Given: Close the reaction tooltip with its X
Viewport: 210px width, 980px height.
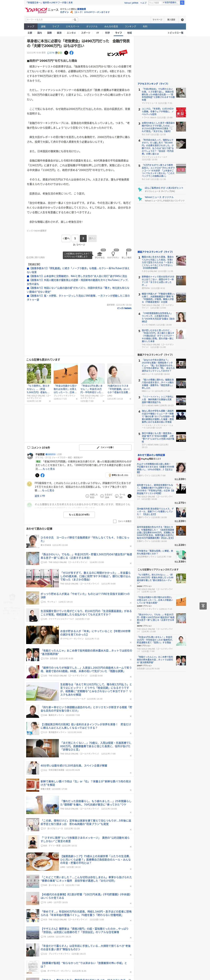Looking at the screenshot, I should (x=91, y=253).
